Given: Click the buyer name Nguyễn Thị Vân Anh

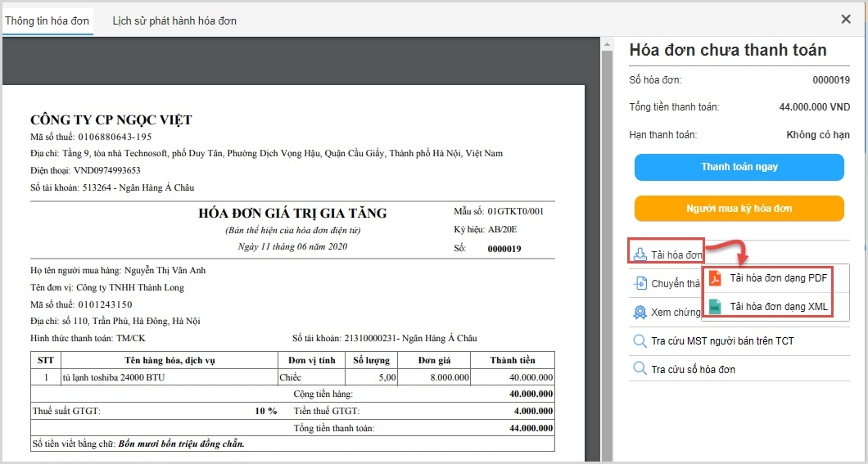Looking at the screenshot, I should point(165,271).
